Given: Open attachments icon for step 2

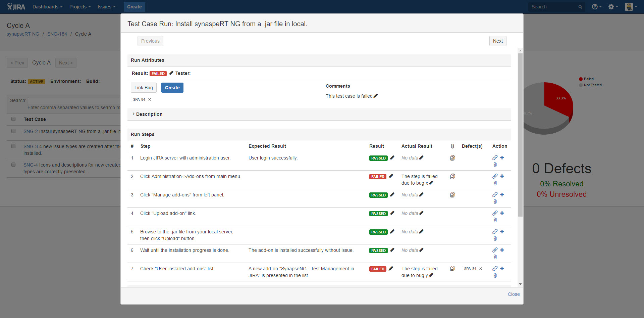Looking at the screenshot, I should click(x=452, y=176).
